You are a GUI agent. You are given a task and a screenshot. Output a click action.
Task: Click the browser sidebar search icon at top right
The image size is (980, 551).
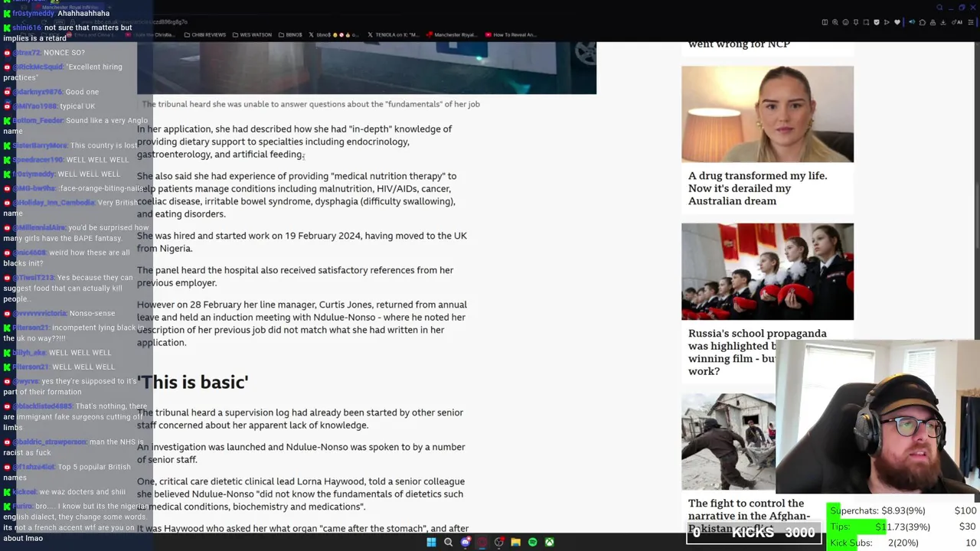939,8
